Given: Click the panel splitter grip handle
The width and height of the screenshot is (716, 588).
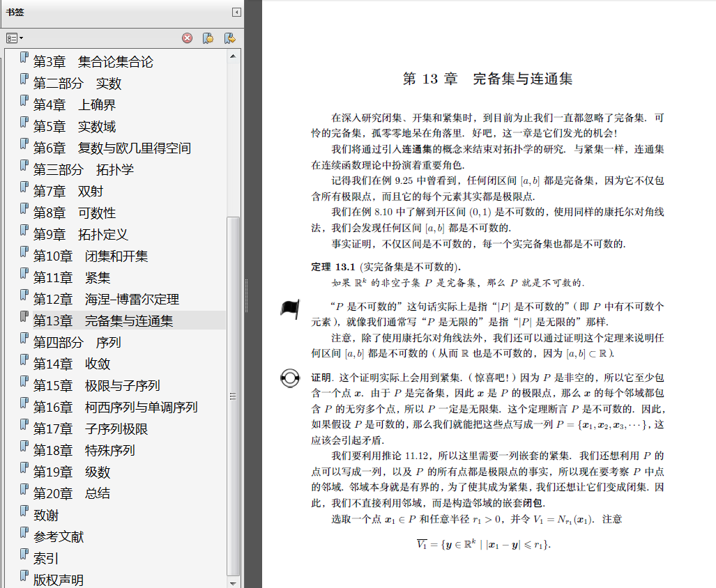Looking at the screenshot, I should pos(247,295).
